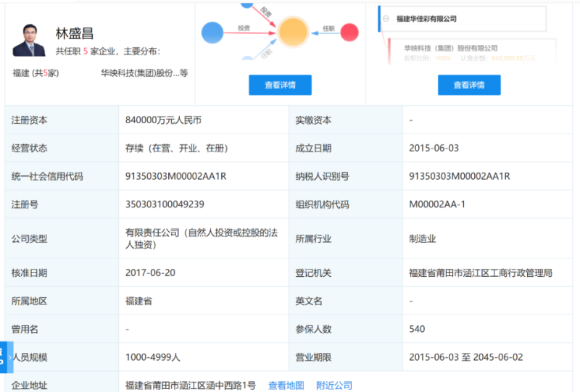The image size is (580, 392).
Task: Select 华映科技（集团）股份有限公司 shareholder node
Action: tap(450, 48)
